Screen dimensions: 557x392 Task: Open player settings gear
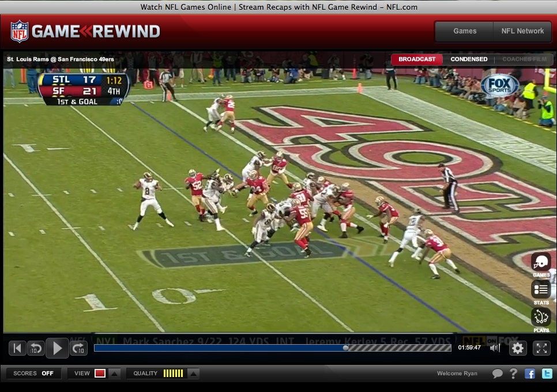[x=518, y=348]
